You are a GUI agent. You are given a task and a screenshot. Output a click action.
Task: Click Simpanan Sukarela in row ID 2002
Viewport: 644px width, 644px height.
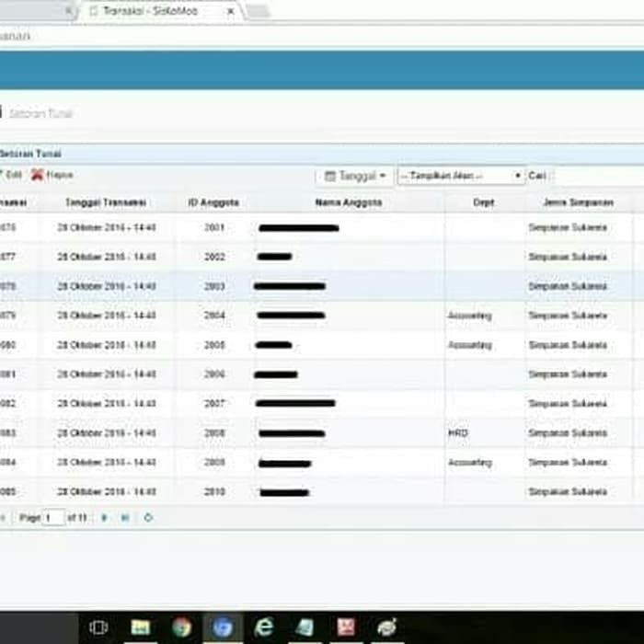click(568, 257)
